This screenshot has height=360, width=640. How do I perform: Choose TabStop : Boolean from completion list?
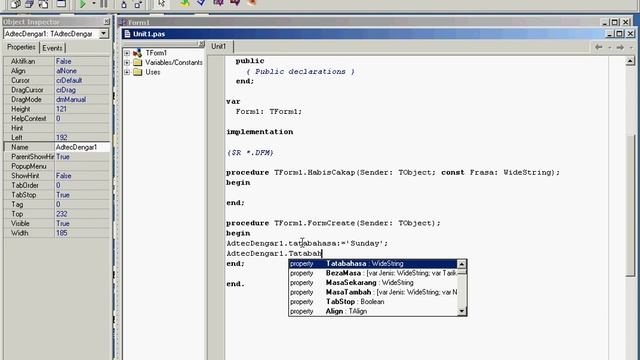373,302
